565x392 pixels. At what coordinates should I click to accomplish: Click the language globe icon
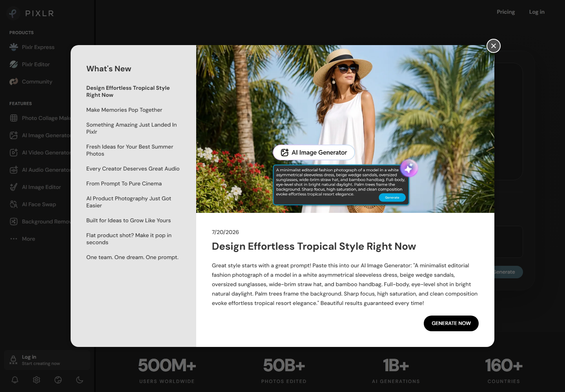[58, 380]
